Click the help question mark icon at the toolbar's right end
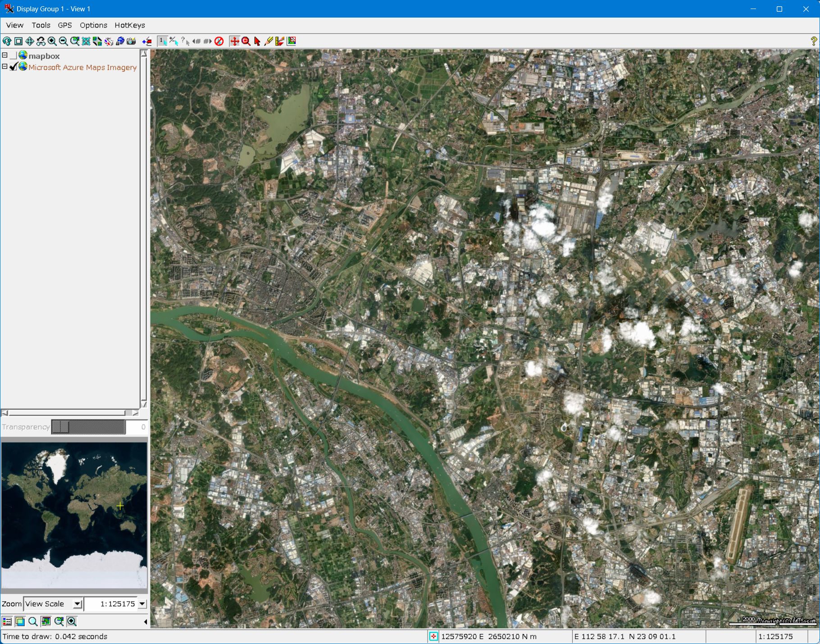The width and height of the screenshot is (820, 644). [814, 41]
